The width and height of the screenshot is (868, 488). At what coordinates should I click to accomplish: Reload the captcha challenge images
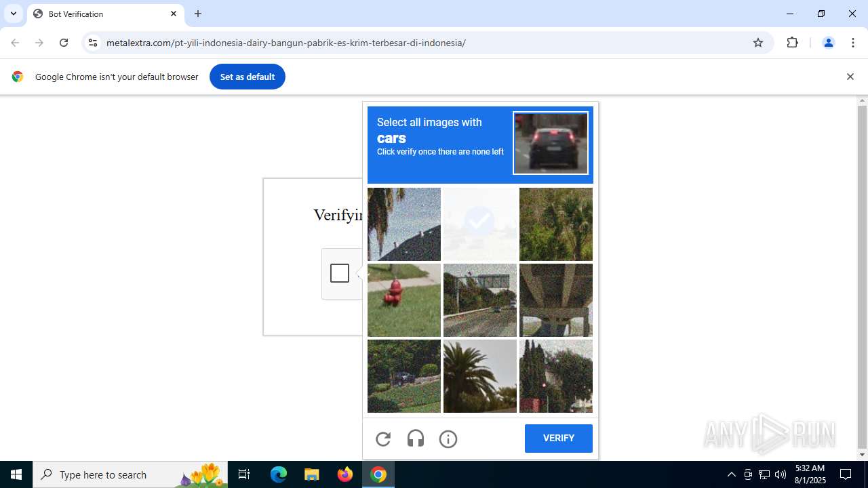tap(383, 439)
